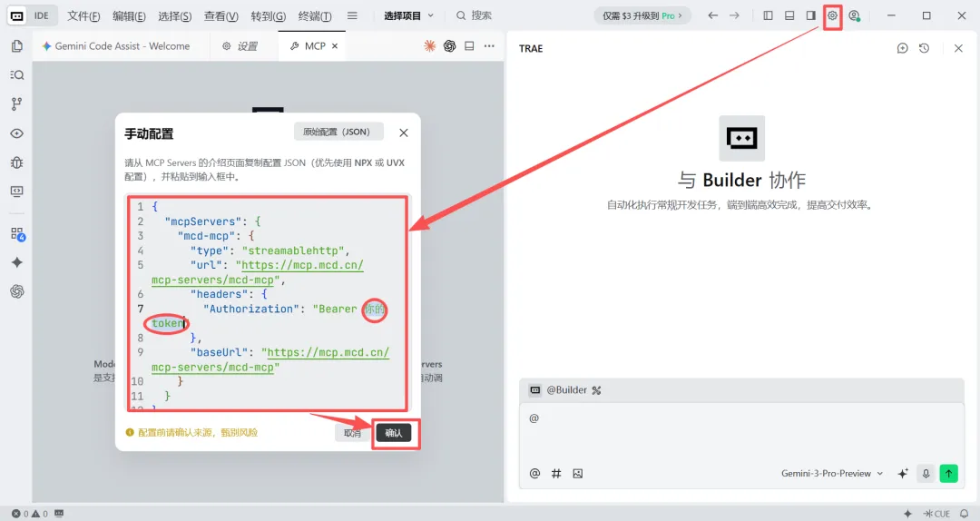Click the split editor layout icon
The width and height of the screenshot is (980, 521).
click(x=469, y=45)
